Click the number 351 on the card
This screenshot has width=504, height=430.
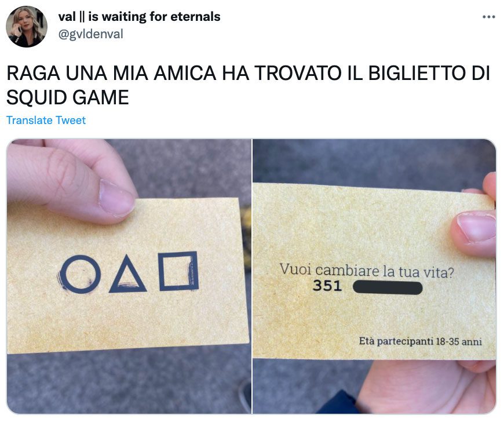[327, 286]
